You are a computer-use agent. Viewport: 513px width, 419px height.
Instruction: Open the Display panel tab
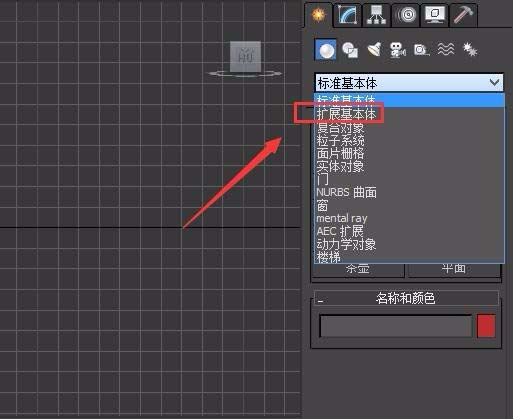coord(435,15)
